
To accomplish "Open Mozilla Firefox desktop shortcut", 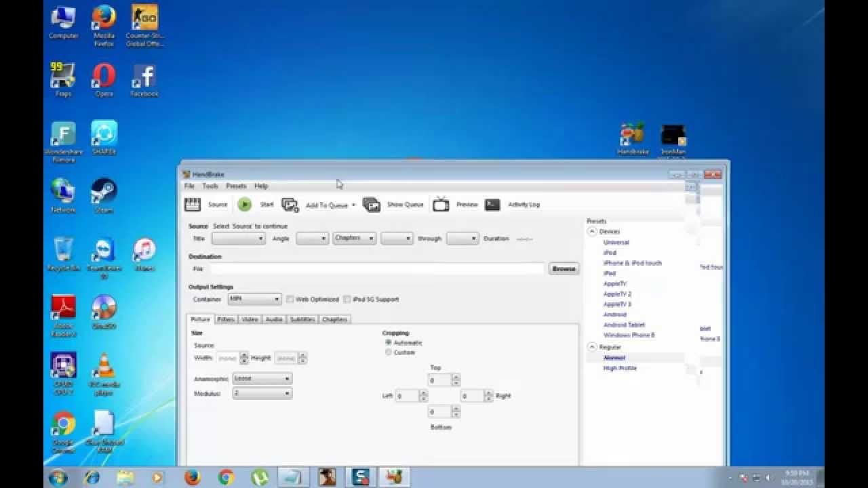I will tap(104, 26).
